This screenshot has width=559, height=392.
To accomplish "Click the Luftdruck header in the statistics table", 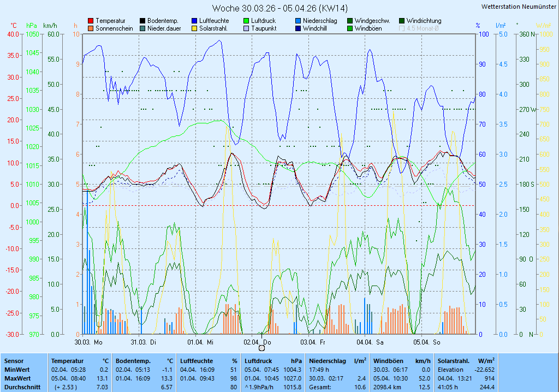I will [x=259, y=361].
